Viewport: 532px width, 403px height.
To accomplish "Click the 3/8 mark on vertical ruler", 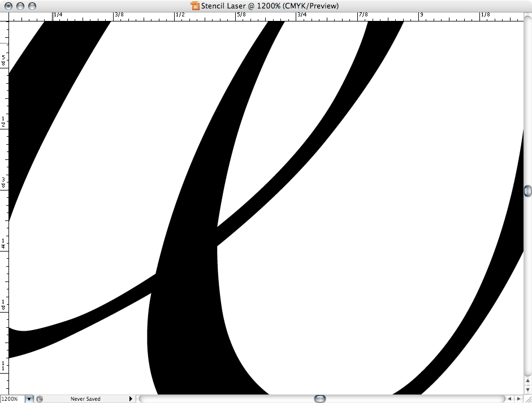I will coord(3,182).
